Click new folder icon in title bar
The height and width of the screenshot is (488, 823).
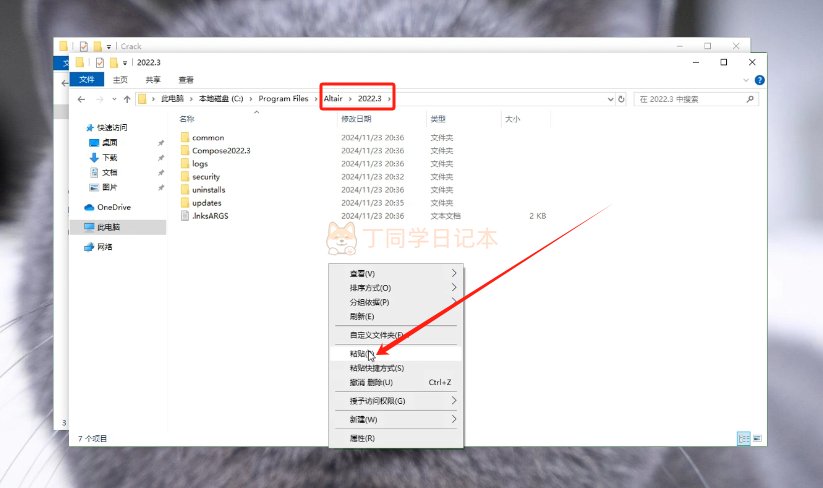[x=113, y=62]
